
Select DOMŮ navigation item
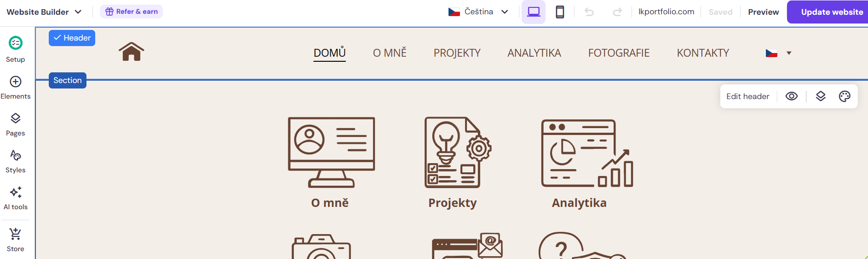329,53
